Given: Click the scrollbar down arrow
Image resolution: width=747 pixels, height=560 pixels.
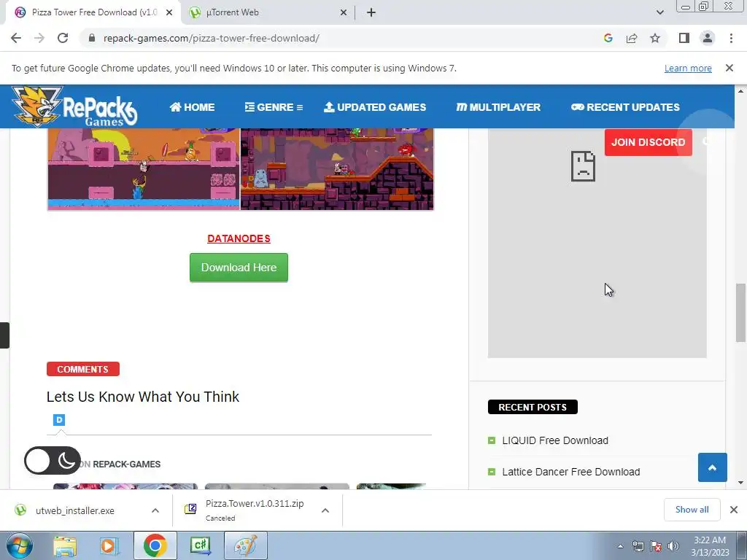Looking at the screenshot, I should 740,483.
